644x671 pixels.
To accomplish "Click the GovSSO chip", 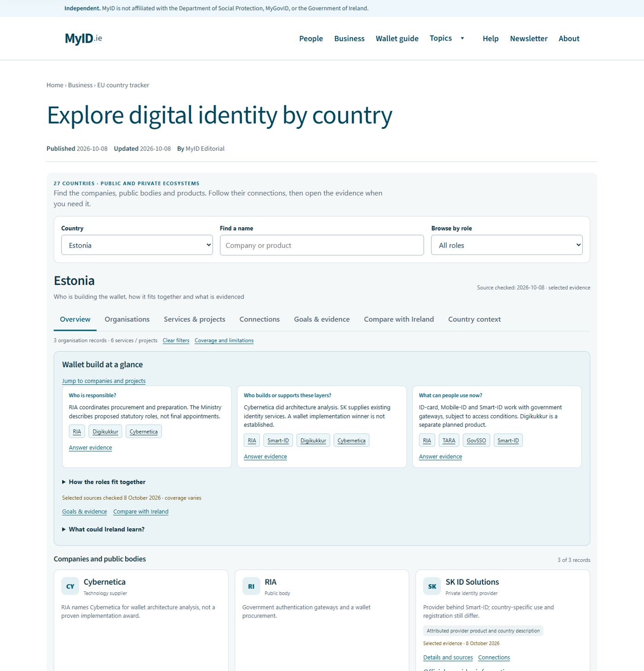I will (476, 440).
